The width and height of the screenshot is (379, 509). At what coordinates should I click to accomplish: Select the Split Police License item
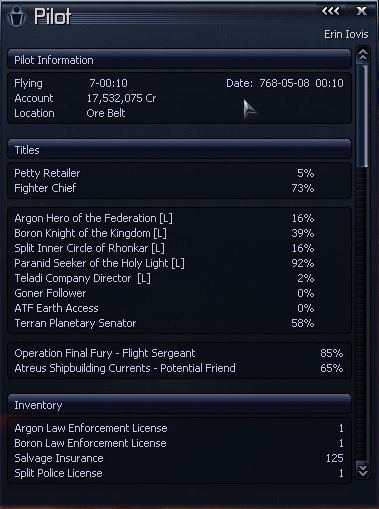[x=179, y=473]
